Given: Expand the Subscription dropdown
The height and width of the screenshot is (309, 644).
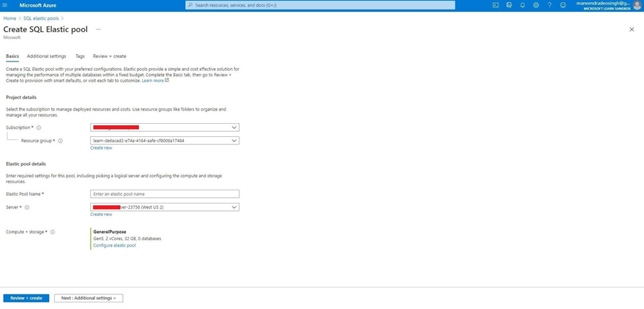Looking at the screenshot, I should (x=165, y=127).
